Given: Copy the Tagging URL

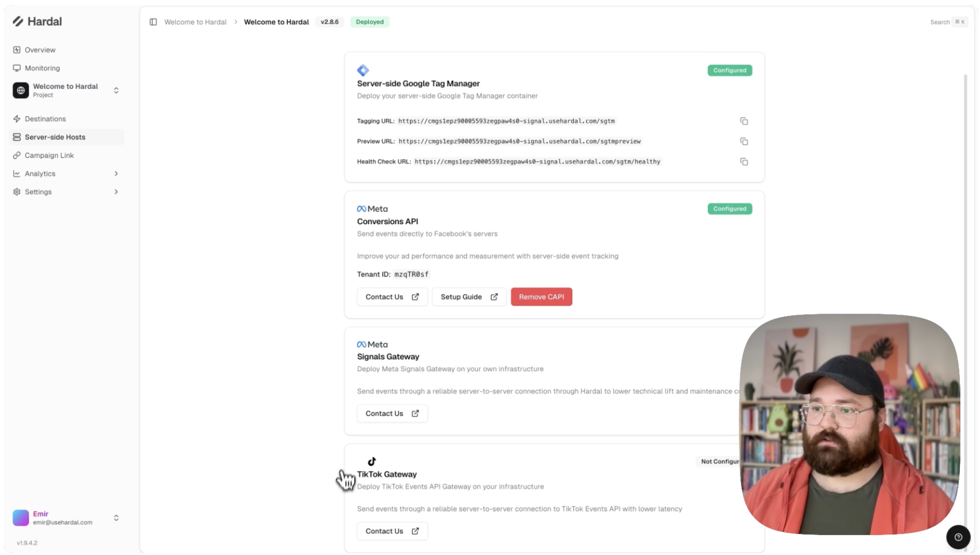Looking at the screenshot, I should pos(744,121).
